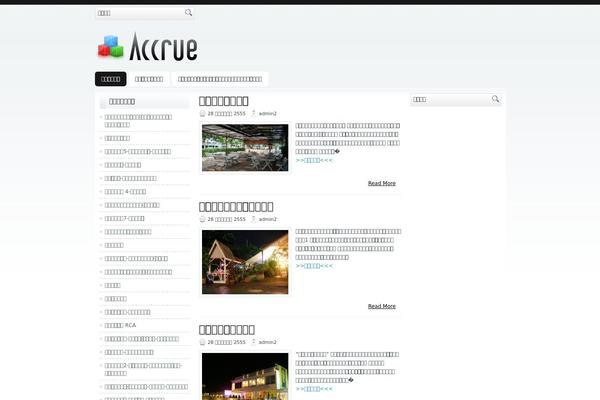Click the magnifier icon in the right sidebar search
The image size is (600, 400).
(x=495, y=99)
